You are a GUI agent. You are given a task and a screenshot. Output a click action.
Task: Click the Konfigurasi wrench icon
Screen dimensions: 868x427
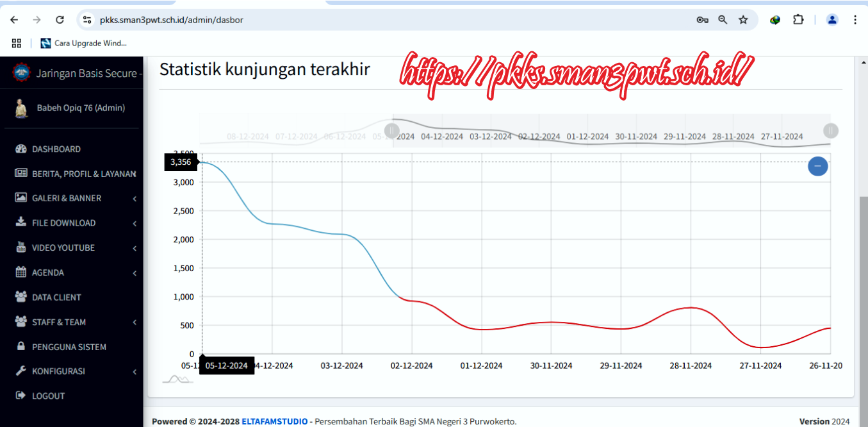click(x=20, y=371)
